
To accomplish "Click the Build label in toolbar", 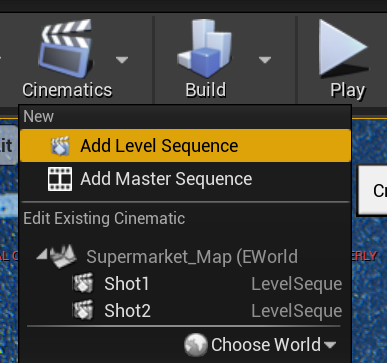I will click(x=206, y=90).
